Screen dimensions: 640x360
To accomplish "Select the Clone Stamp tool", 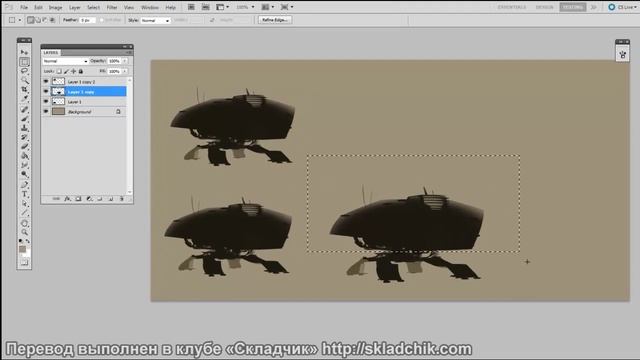I will [x=24, y=128].
